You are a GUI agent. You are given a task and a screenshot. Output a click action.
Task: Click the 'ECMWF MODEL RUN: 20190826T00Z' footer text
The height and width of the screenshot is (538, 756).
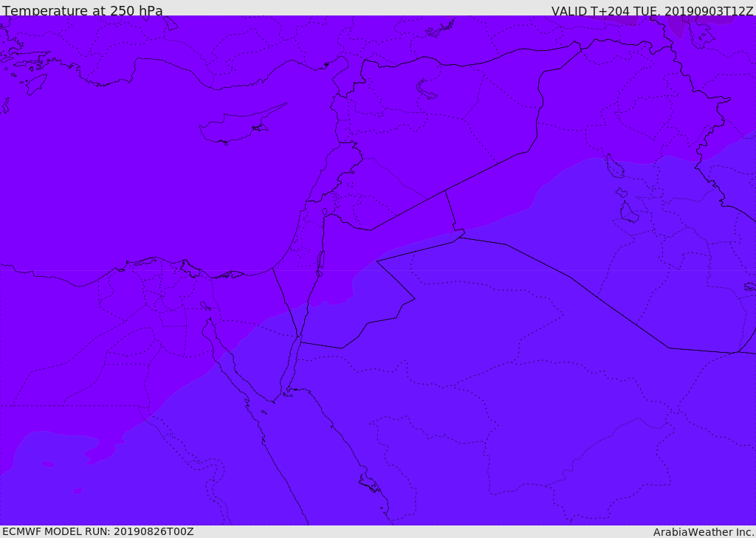coord(98,531)
